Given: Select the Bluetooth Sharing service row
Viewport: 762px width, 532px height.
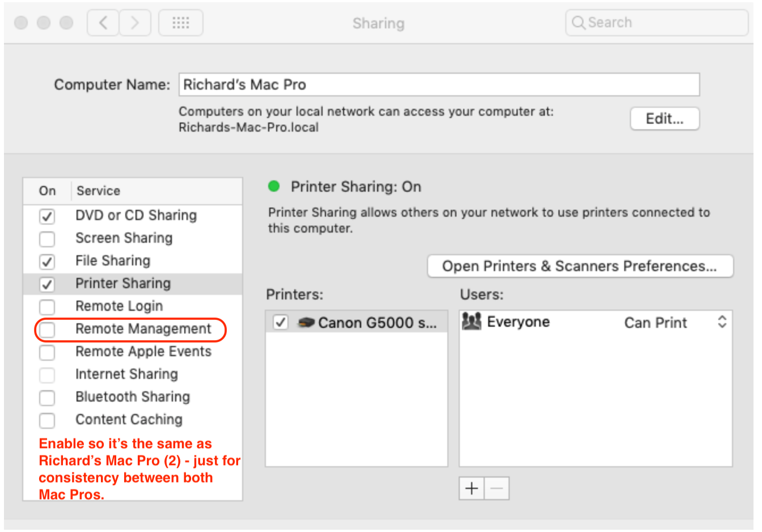Looking at the screenshot, I should [x=133, y=397].
